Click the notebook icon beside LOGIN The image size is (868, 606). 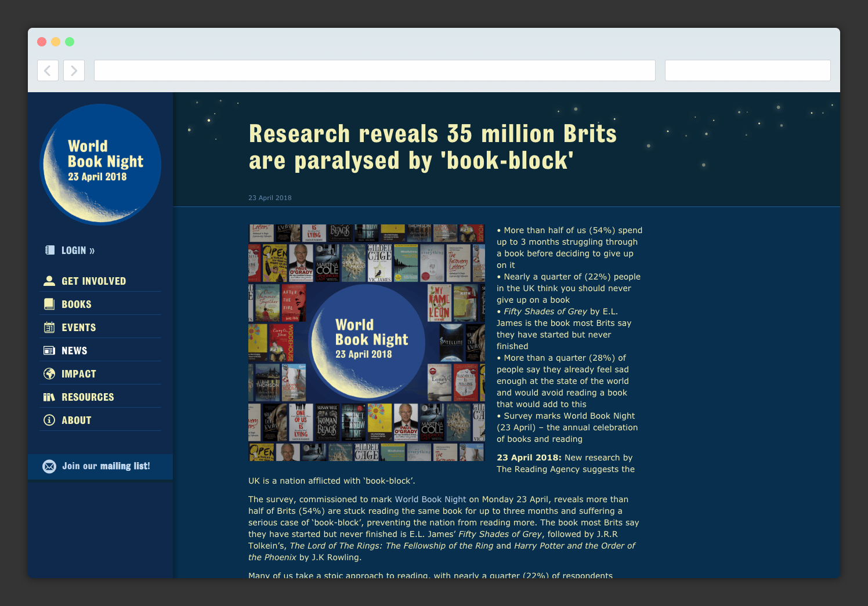coord(49,251)
